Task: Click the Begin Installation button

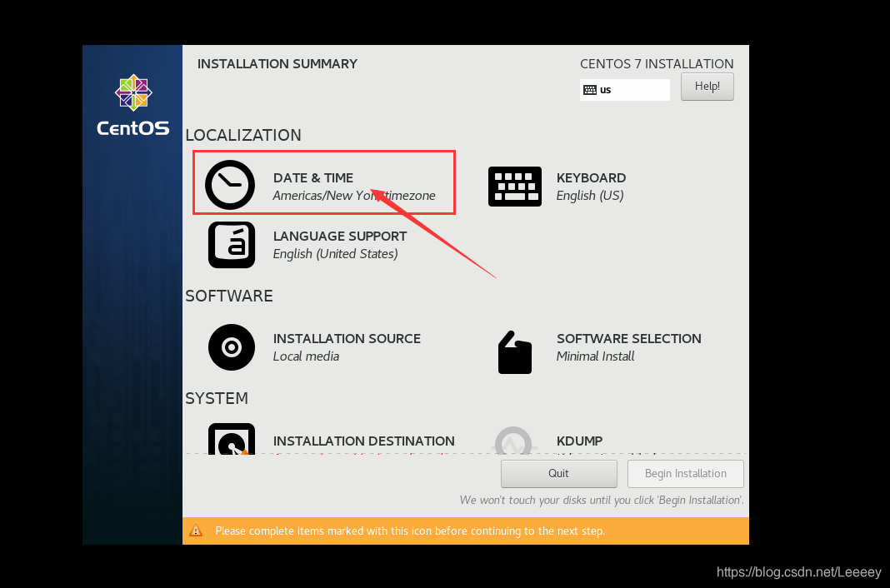Action: point(686,473)
